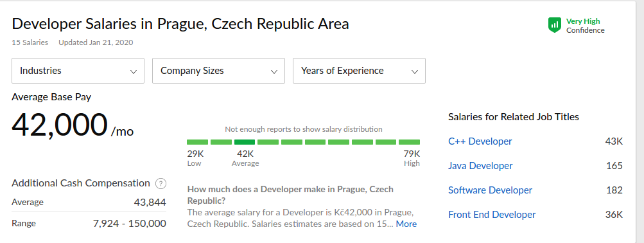Click the Industries dropdown chevron arrow

[134, 71]
